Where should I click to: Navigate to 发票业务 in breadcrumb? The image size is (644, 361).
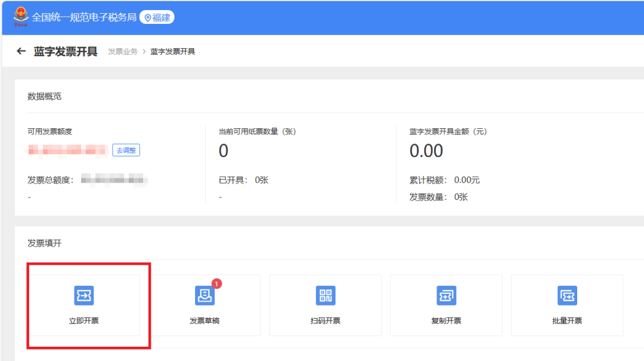tap(123, 52)
